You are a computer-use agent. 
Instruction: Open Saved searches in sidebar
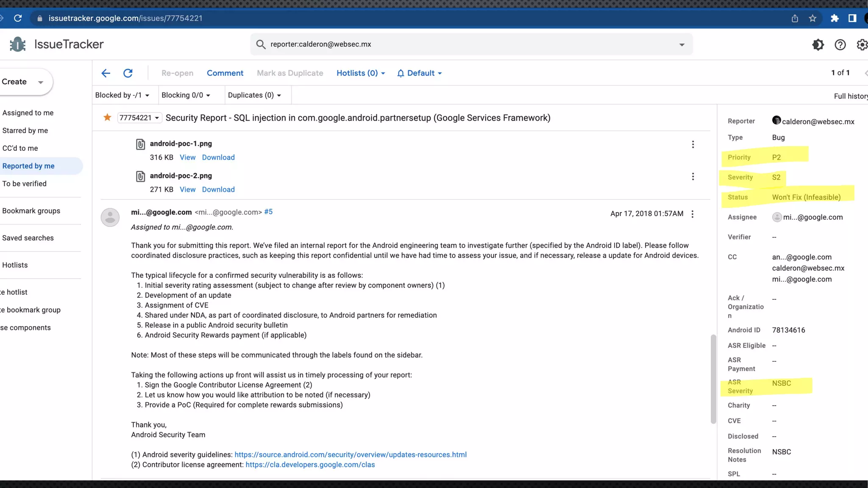28,238
